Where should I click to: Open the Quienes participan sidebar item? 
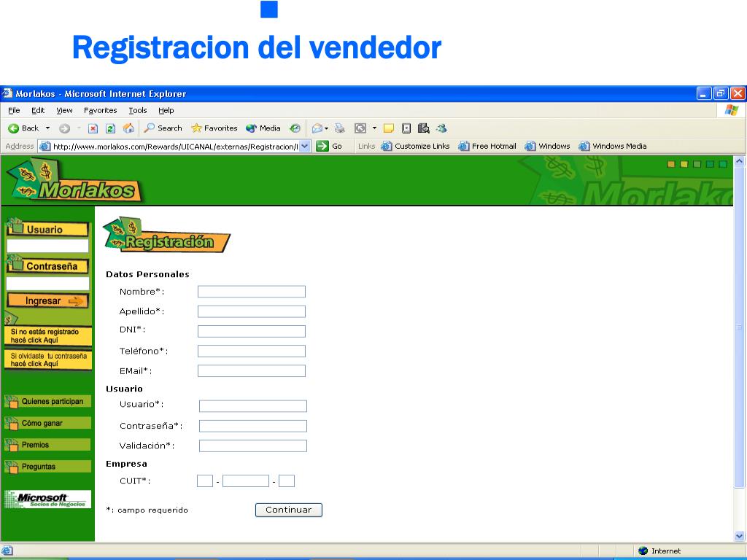[x=47, y=402]
